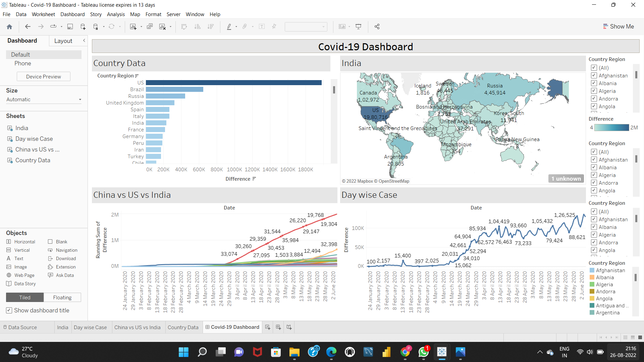The height and width of the screenshot is (362, 644).
Task: Click the New Worksheet icon near sheet tabs
Action: pos(267,327)
